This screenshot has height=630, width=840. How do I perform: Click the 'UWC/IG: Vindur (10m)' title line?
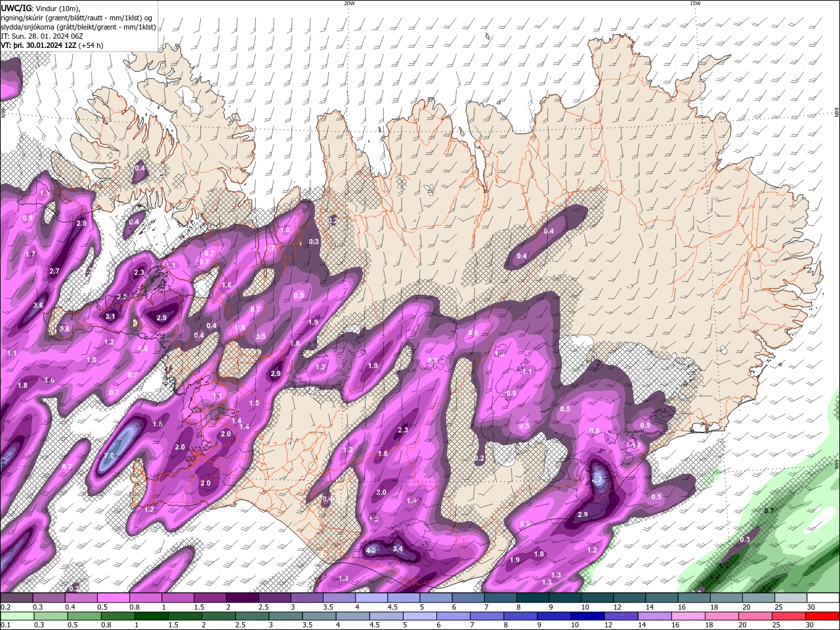pyautogui.click(x=39, y=8)
